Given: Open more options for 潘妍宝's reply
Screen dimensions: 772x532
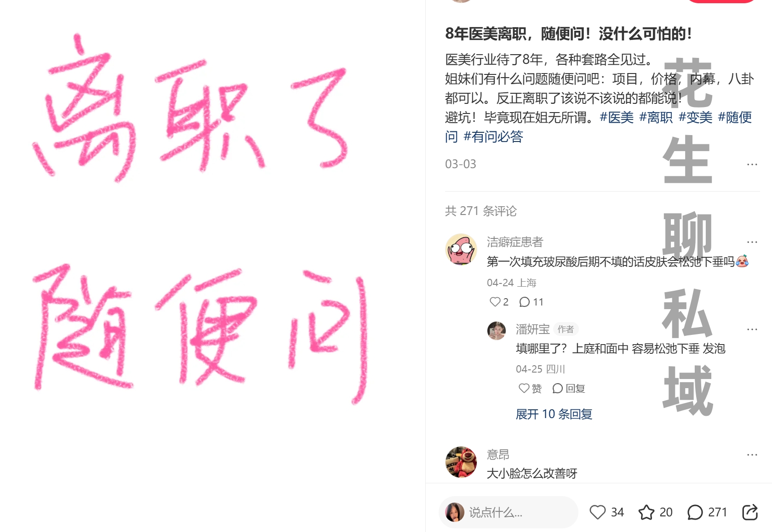Looking at the screenshot, I should tap(752, 329).
